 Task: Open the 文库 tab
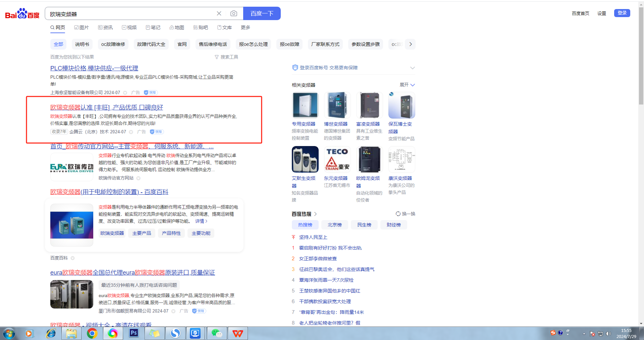[224, 27]
